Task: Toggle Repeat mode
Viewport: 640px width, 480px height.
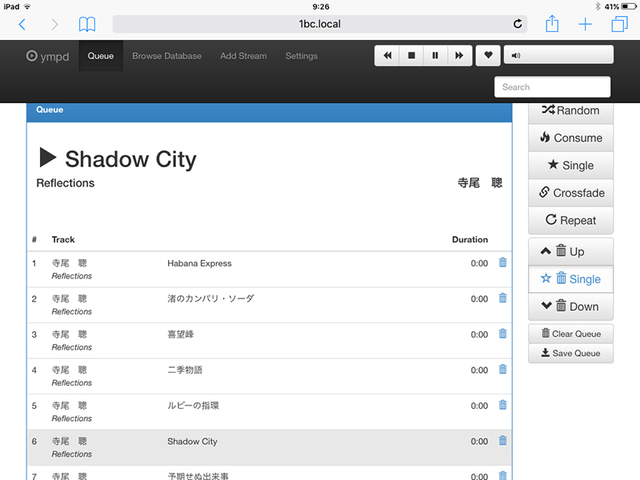Action: (571, 220)
